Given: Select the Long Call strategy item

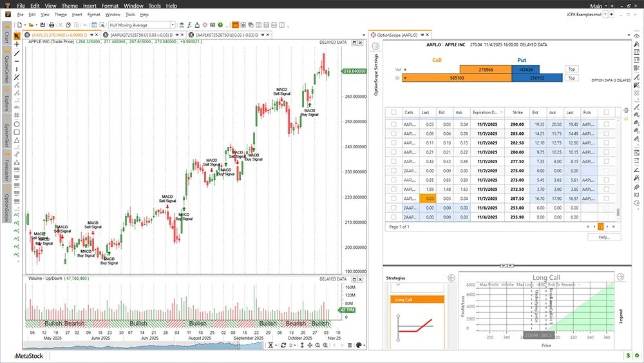Looking at the screenshot, I should (417, 299).
